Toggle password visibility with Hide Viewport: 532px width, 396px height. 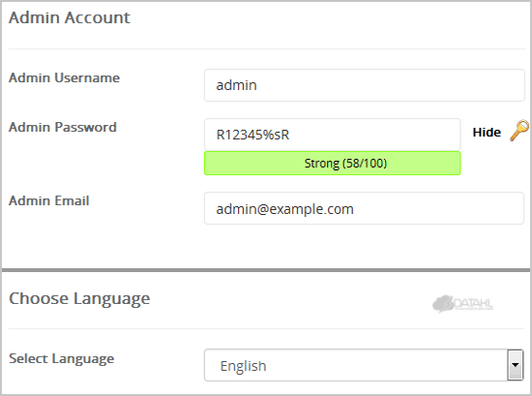click(x=487, y=132)
